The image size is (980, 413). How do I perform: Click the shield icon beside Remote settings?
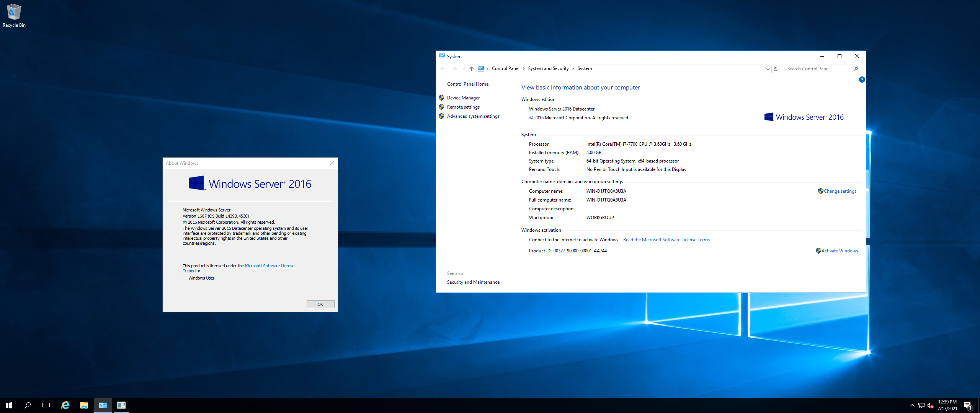click(x=441, y=107)
